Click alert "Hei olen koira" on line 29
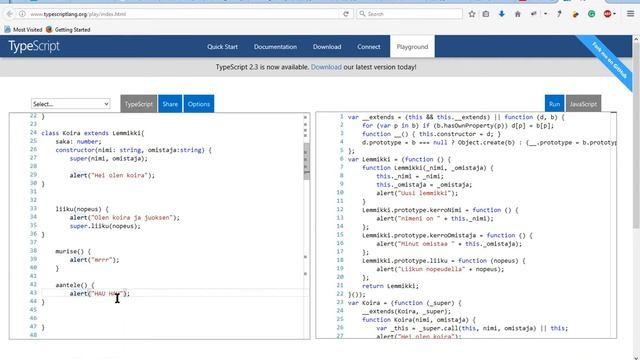640x360 pixels. point(112,175)
